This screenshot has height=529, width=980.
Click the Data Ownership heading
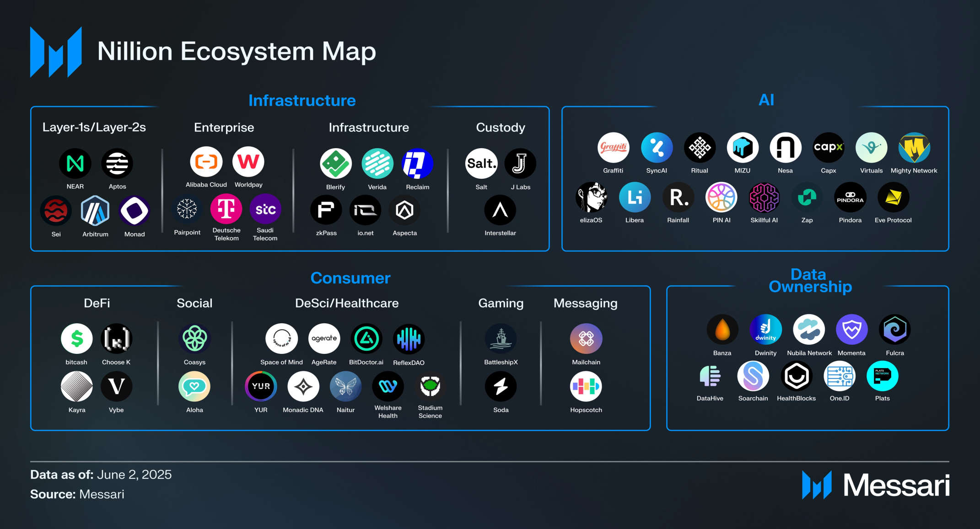pos(810,281)
